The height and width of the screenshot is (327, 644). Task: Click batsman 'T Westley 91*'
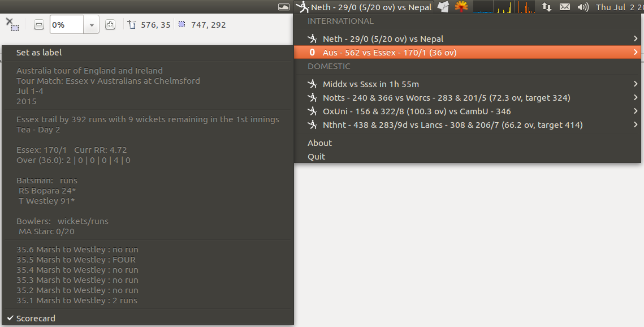(47, 201)
